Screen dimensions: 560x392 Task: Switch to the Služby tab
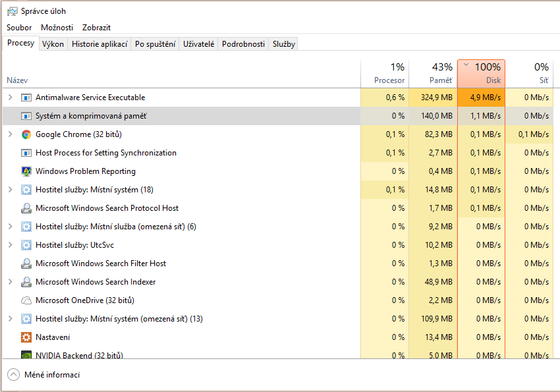pyautogui.click(x=283, y=44)
